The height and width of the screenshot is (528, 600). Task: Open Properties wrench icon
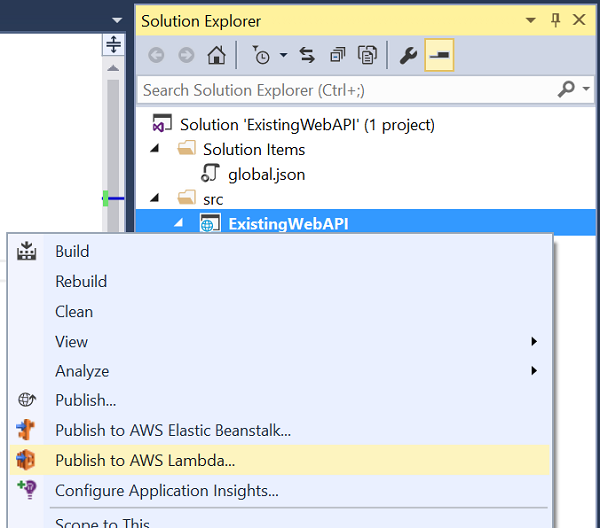point(408,55)
